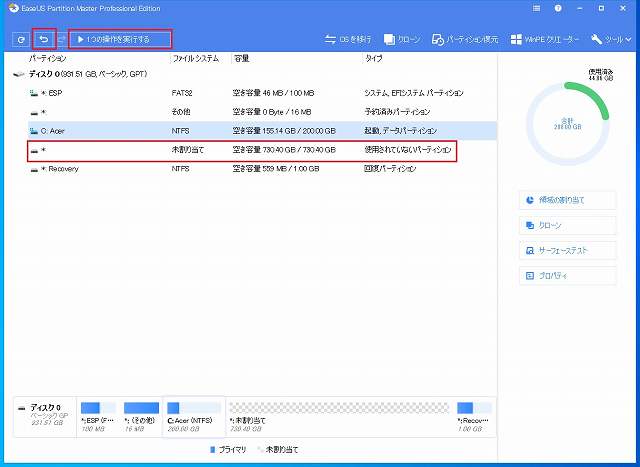This screenshot has width=640, height=467.
Task: Select the Recovery partition row
Action: click(262, 169)
